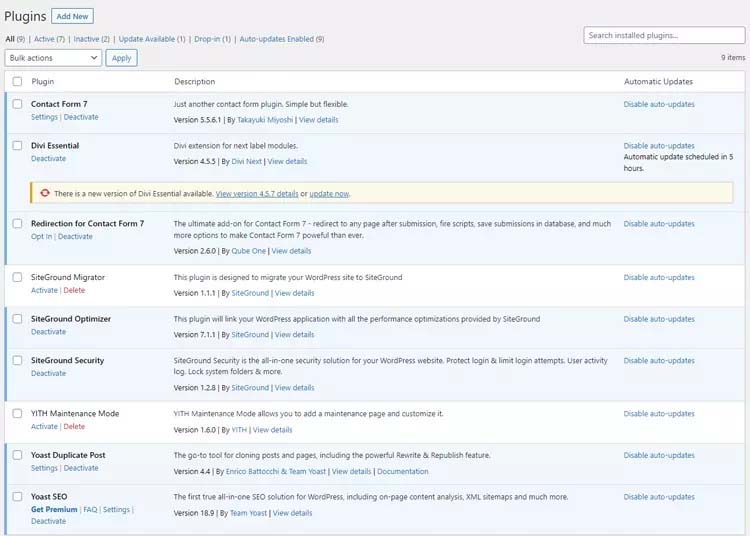This screenshot has width=750, height=536.
Task: Check the Contact Form 7 checkbox
Action: tap(17, 104)
